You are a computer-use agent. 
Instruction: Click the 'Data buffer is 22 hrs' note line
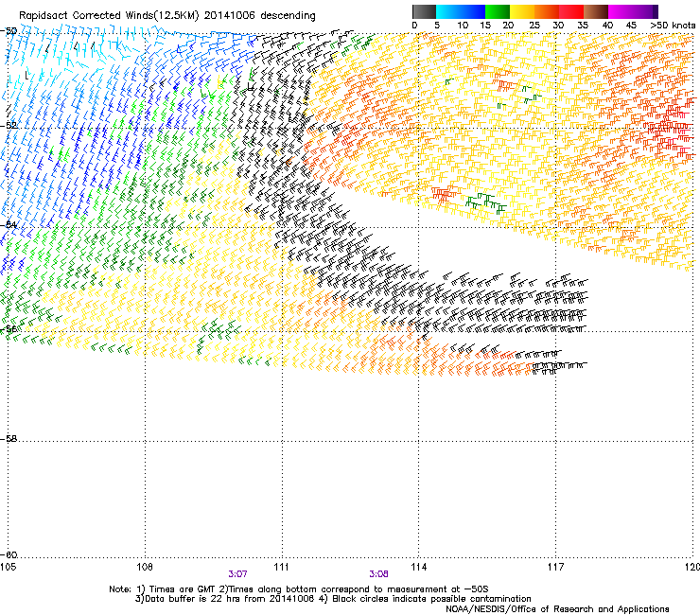(x=333, y=599)
